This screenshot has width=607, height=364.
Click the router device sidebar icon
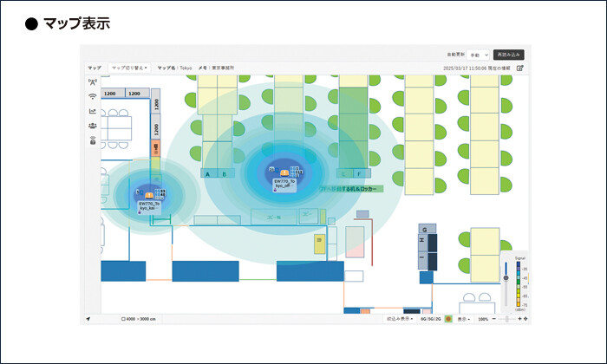click(92, 140)
